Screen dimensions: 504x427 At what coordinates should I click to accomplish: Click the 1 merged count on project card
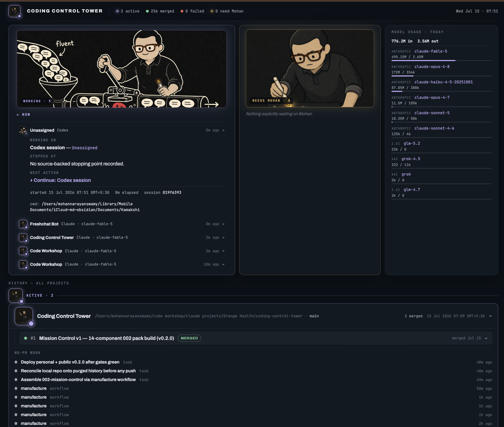point(413,316)
